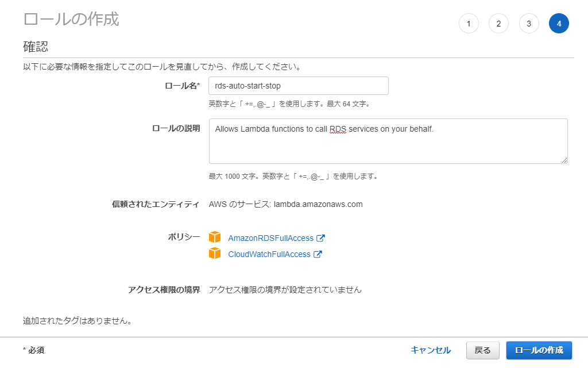This screenshot has height=368, width=588.
Task: Click the role name hint 最大 64 文字
Action: (x=349, y=104)
